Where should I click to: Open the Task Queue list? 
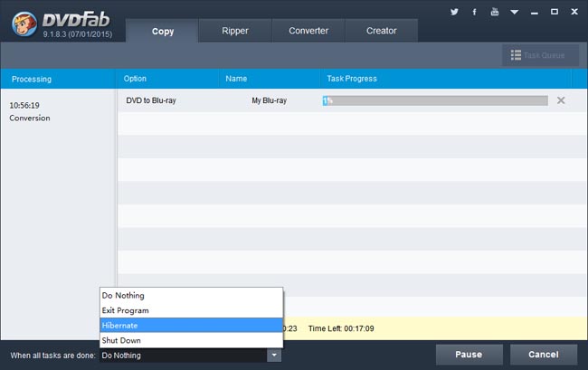click(x=540, y=55)
